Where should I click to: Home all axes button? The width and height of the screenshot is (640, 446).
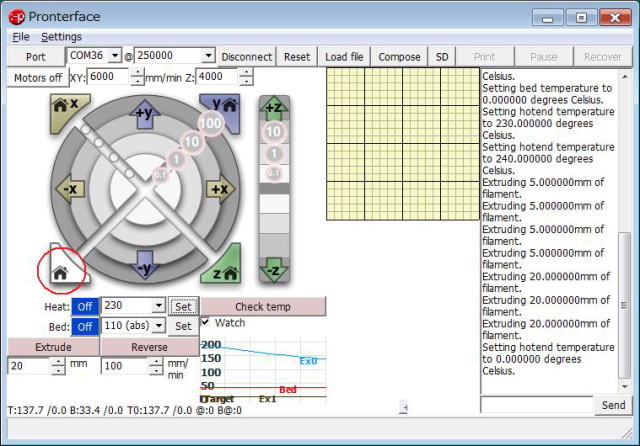pyautogui.click(x=65, y=267)
